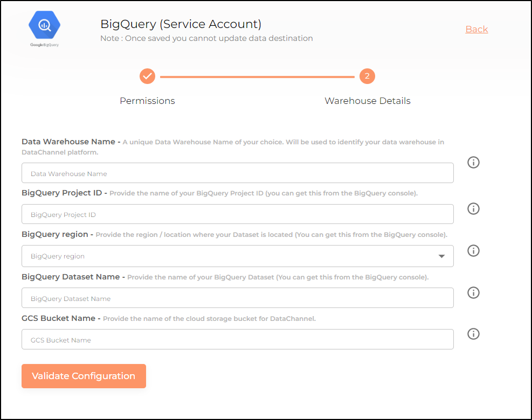
Task: Focus the Data Warehouse Name input
Action: pos(238,173)
